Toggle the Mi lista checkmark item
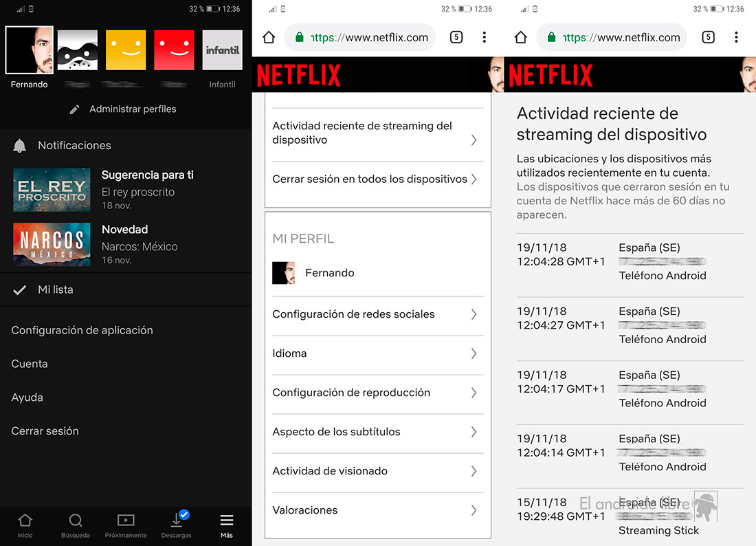 tap(21, 290)
